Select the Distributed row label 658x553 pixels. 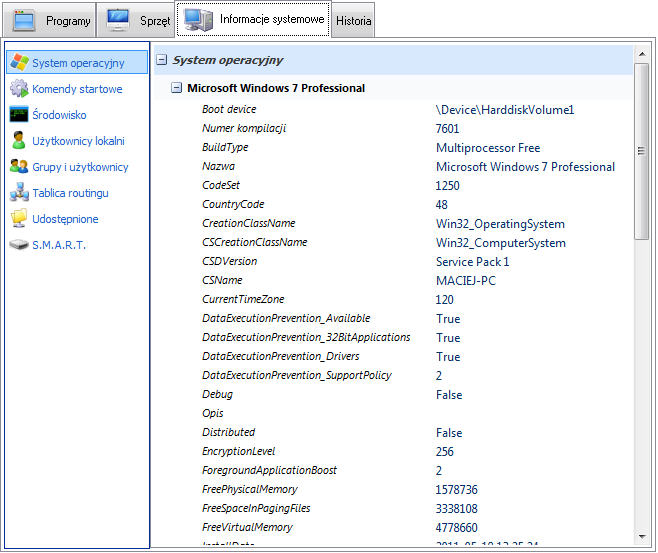pos(229,432)
